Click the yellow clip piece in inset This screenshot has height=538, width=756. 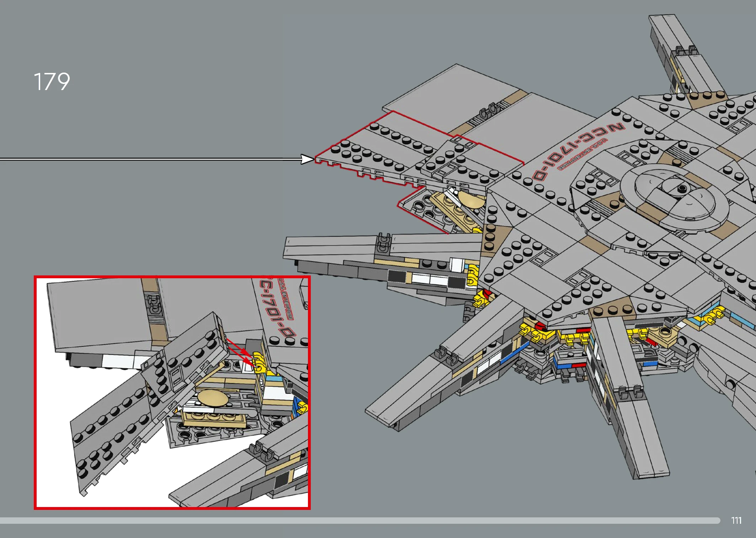click(x=260, y=362)
